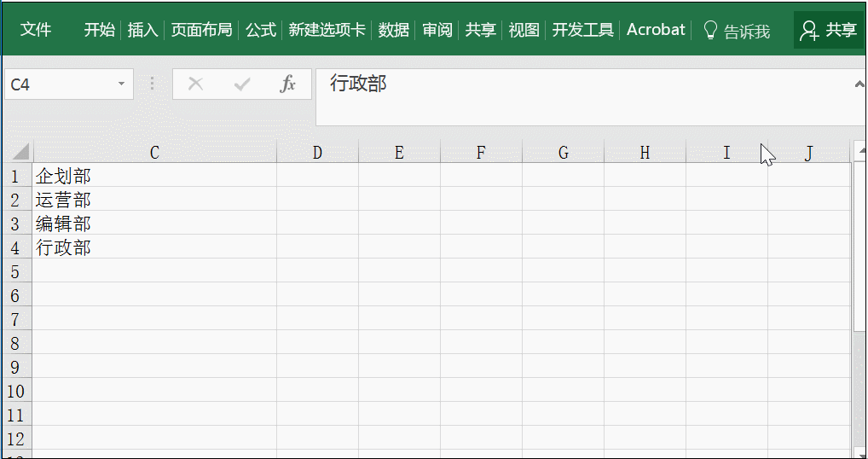Screen dimensions: 868x459
Task: Switch to the 开始 tab
Action: tap(99, 31)
